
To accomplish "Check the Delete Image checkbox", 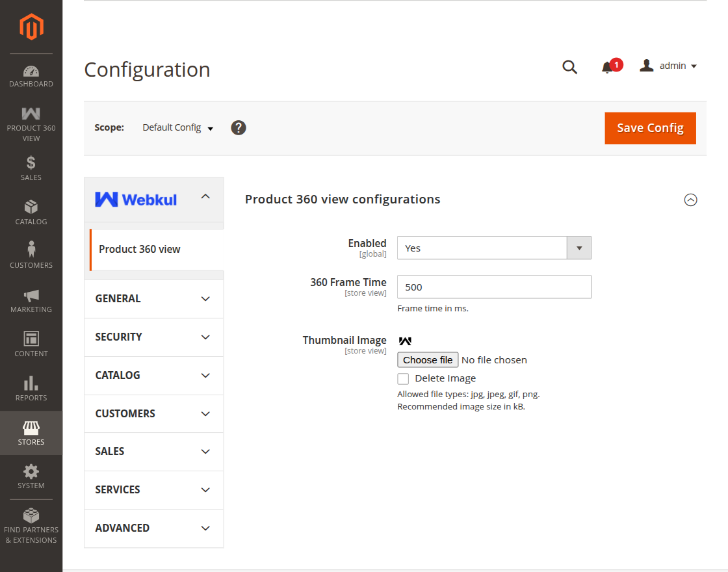I will [x=403, y=378].
